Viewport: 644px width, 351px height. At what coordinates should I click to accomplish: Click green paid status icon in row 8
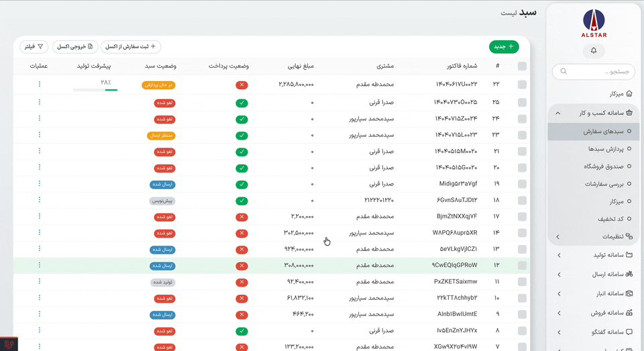(241, 331)
